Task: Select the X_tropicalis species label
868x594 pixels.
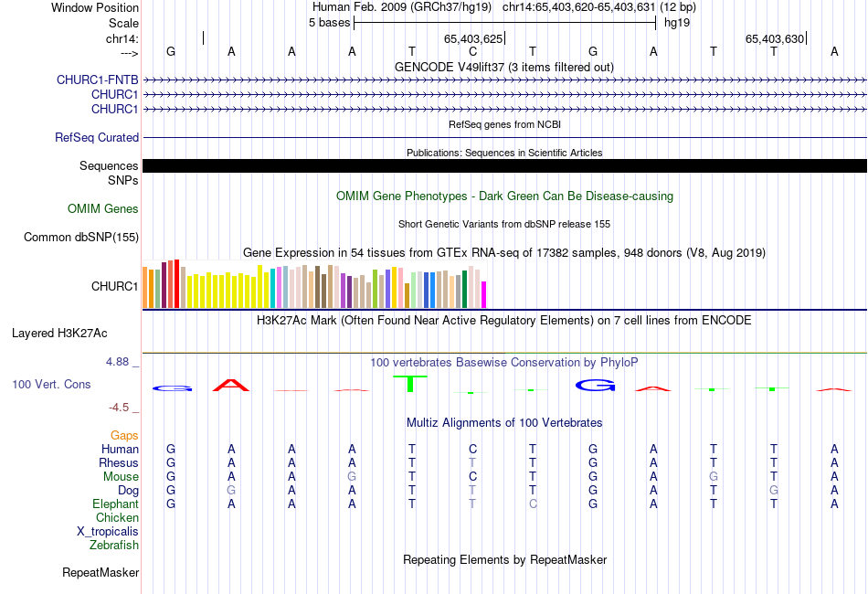Action: (108, 532)
